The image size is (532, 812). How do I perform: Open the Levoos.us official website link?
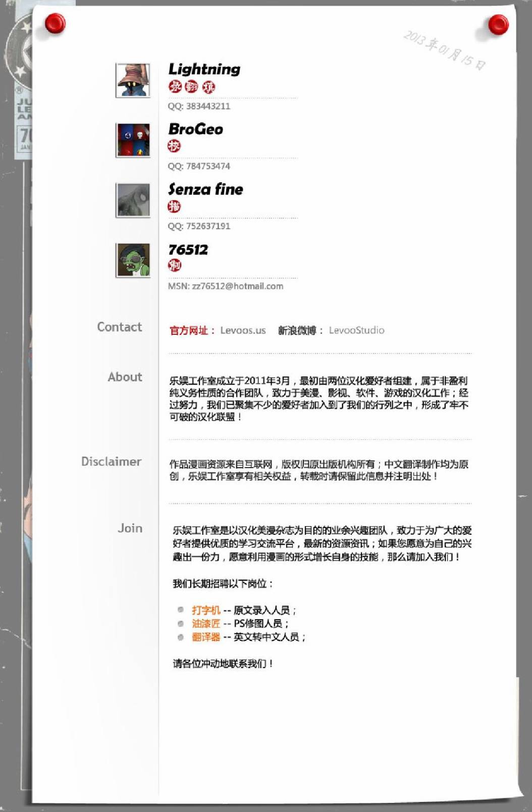point(243,330)
